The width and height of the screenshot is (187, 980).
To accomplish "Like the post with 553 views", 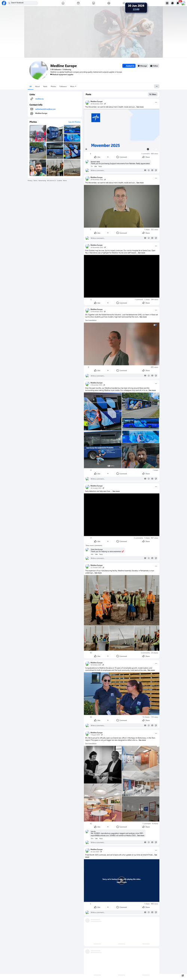I will click(98, 233).
